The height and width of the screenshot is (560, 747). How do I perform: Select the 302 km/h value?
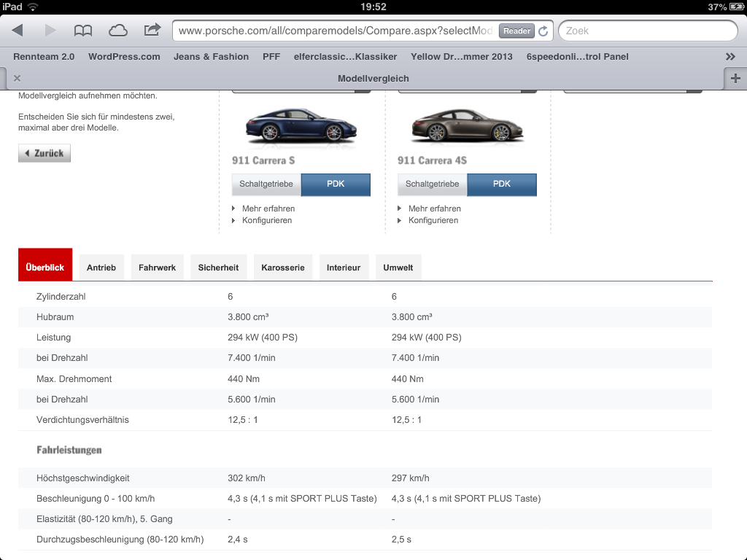[247, 478]
